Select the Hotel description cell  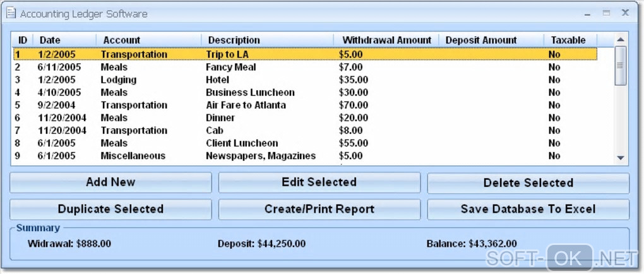pos(218,80)
